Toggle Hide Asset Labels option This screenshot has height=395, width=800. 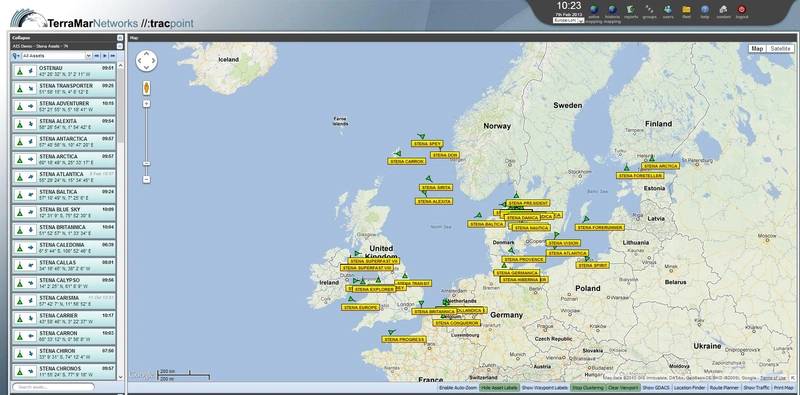[499, 388]
